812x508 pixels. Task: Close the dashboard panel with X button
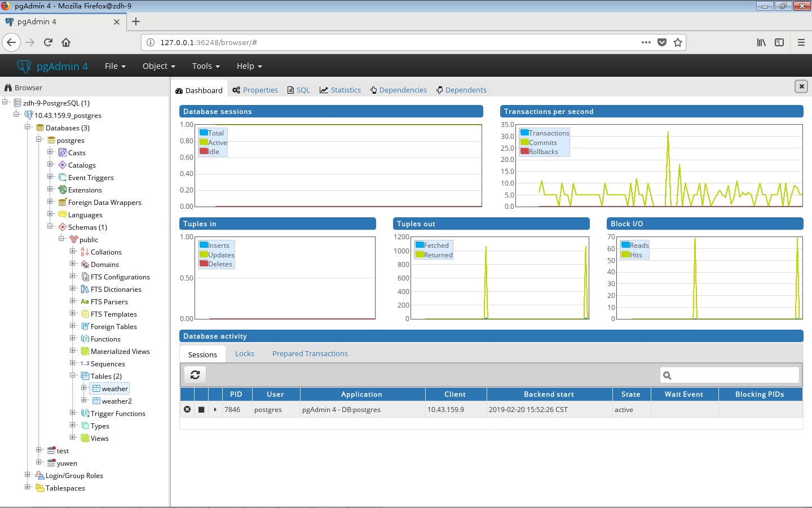801,86
